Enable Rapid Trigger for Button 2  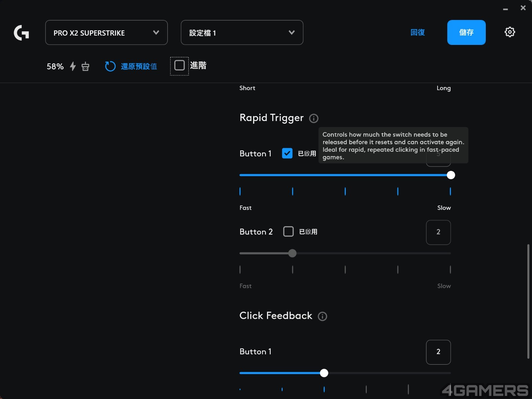click(x=288, y=231)
